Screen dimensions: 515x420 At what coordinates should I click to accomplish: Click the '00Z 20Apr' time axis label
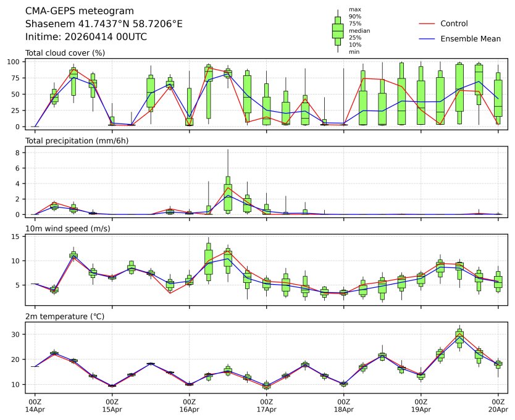(498, 405)
